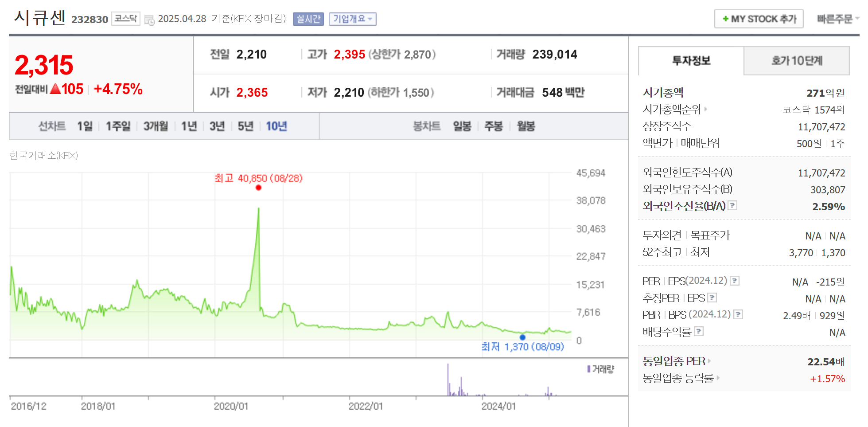Click the 동일업종 PER value 22.54배

[x=826, y=362]
